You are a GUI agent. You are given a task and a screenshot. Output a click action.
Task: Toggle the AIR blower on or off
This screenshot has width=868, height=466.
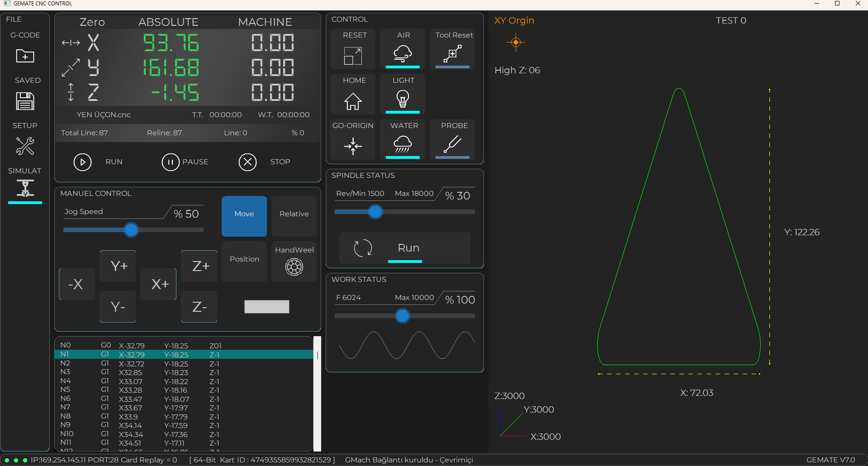click(x=403, y=54)
